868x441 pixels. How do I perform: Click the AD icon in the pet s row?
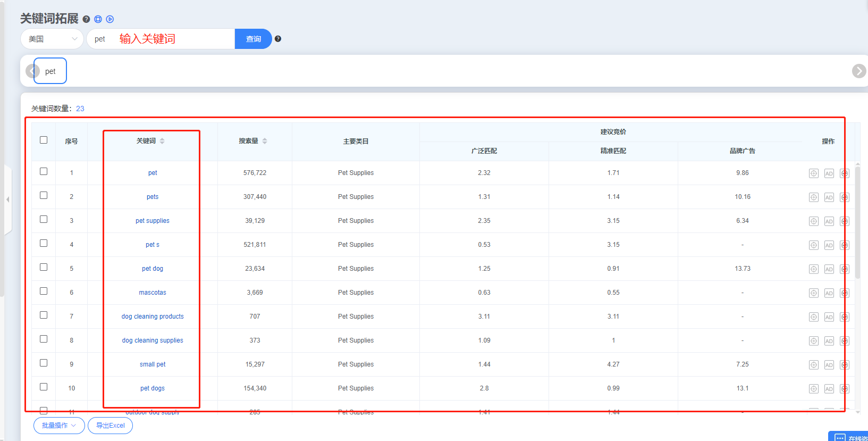click(x=829, y=245)
